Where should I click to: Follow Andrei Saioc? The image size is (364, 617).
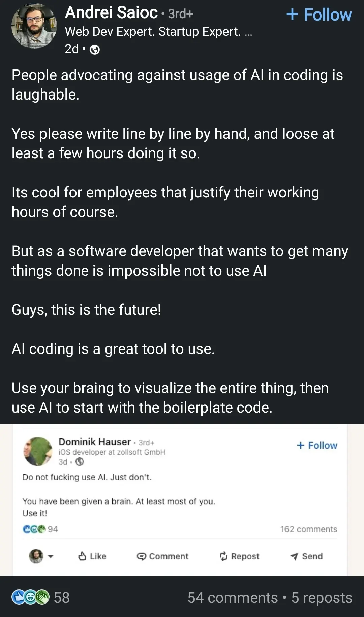click(319, 15)
